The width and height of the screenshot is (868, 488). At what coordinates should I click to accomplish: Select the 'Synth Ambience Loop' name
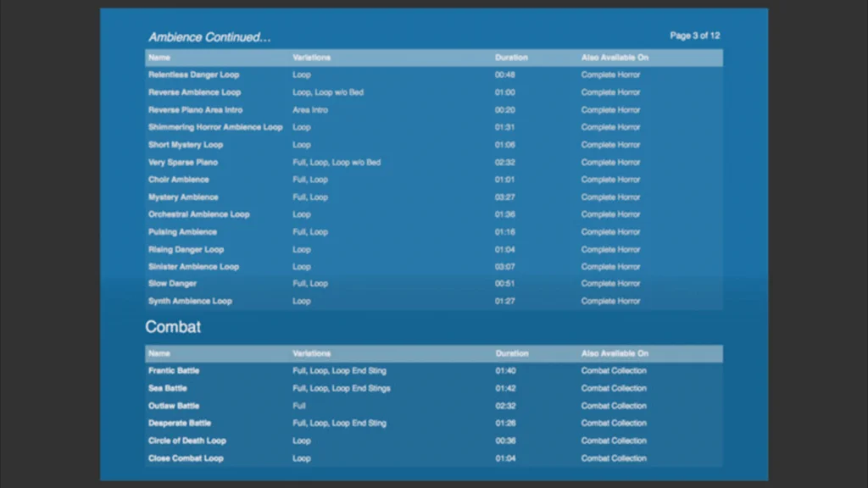[190, 302]
